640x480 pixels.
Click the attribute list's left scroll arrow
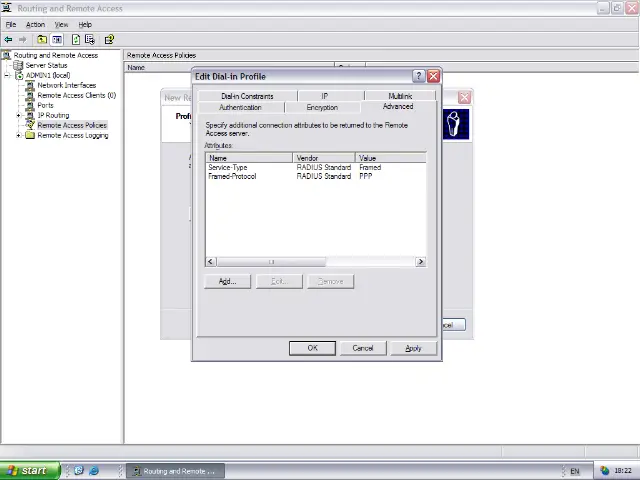pyautogui.click(x=211, y=262)
